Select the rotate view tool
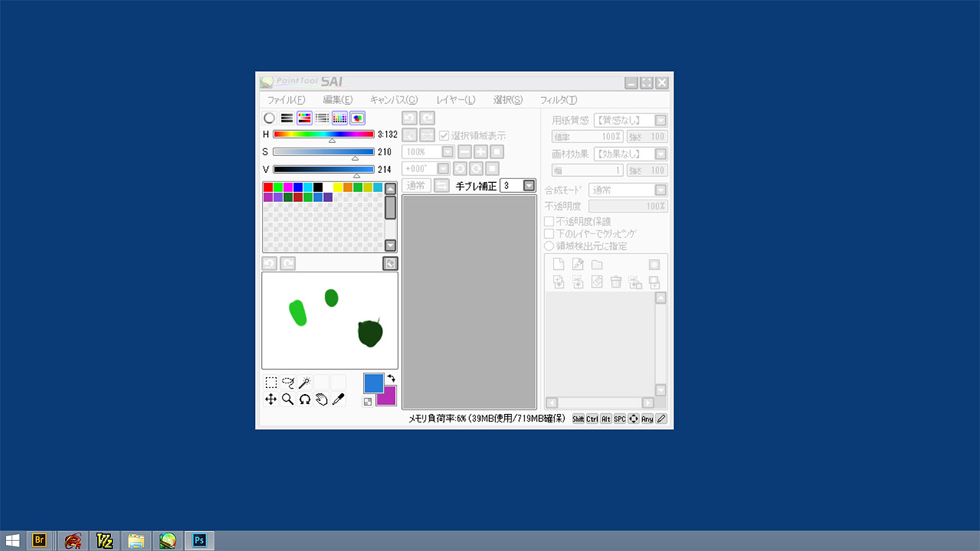This screenshot has height=551, width=980. 305,399
